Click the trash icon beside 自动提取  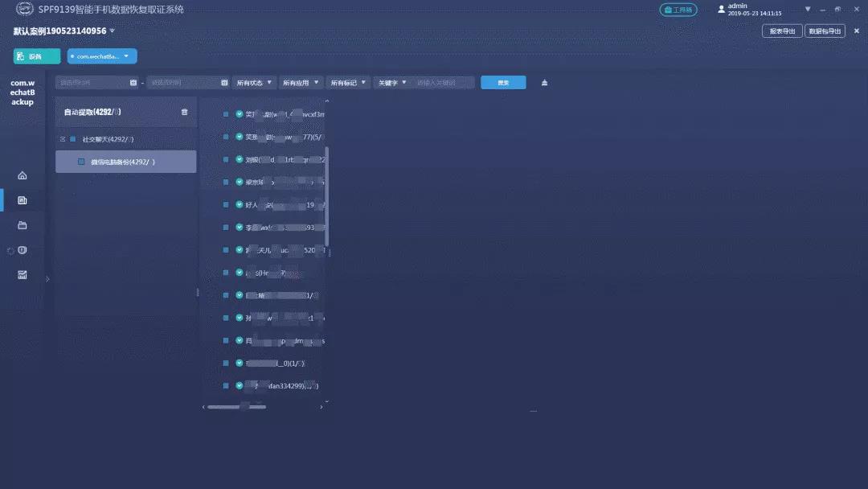[x=184, y=112]
